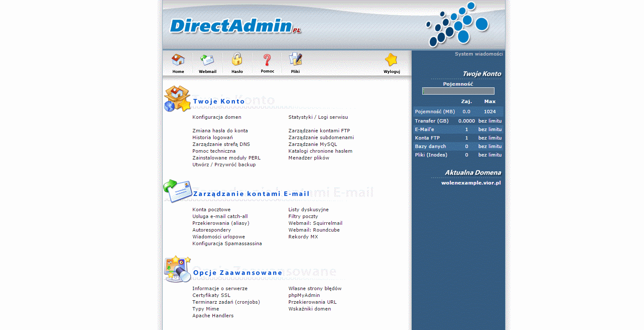Open Zarządzanie kontami FTP
This screenshot has width=644, height=330.
(x=319, y=131)
